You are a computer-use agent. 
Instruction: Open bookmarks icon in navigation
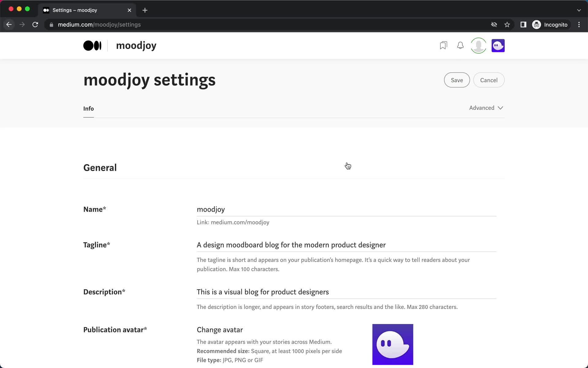coord(443,45)
